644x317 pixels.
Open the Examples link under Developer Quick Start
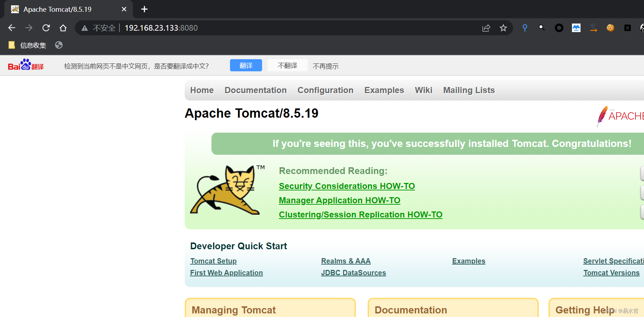pyautogui.click(x=469, y=261)
